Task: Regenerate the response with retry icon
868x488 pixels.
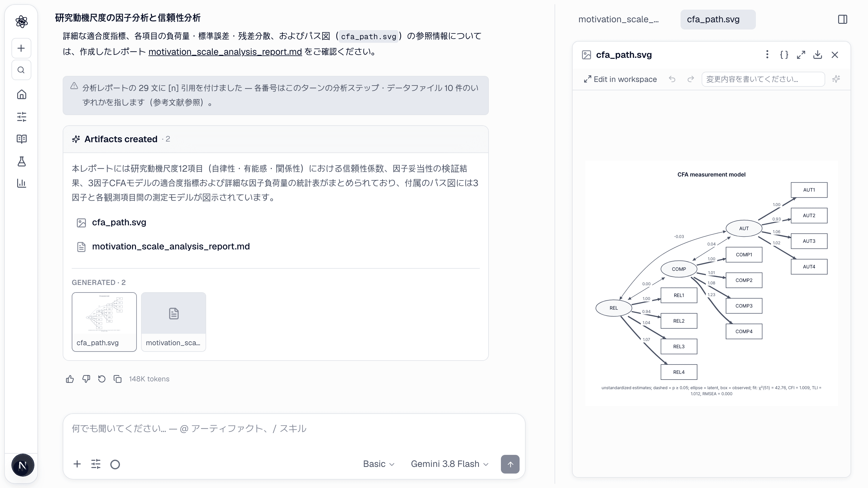Action: (x=102, y=379)
